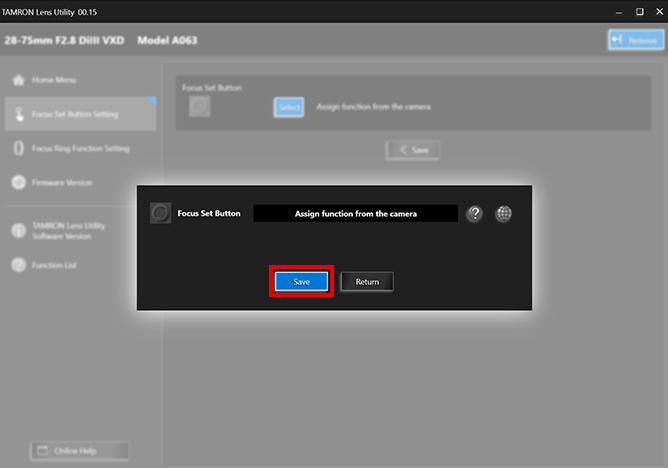668x468 pixels.
Task: Click the background Save button with arrow
Action: tap(413, 150)
